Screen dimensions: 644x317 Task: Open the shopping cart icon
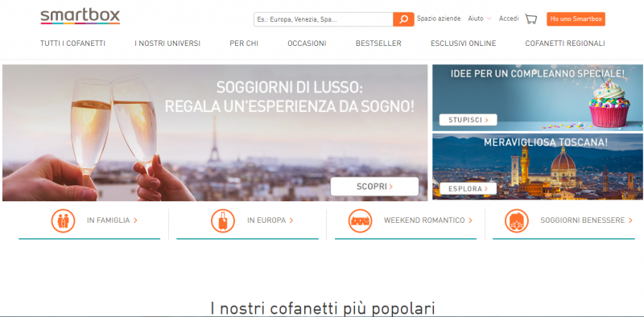(531, 19)
